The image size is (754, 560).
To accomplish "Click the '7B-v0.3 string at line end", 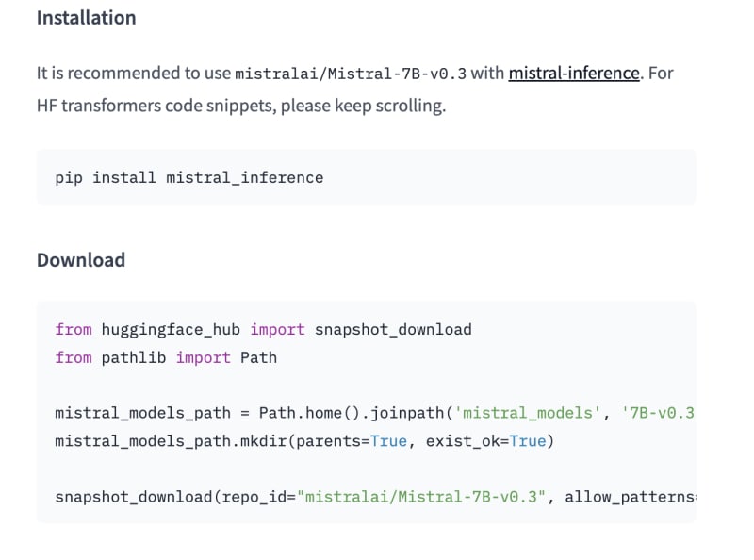I will coord(658,413).
